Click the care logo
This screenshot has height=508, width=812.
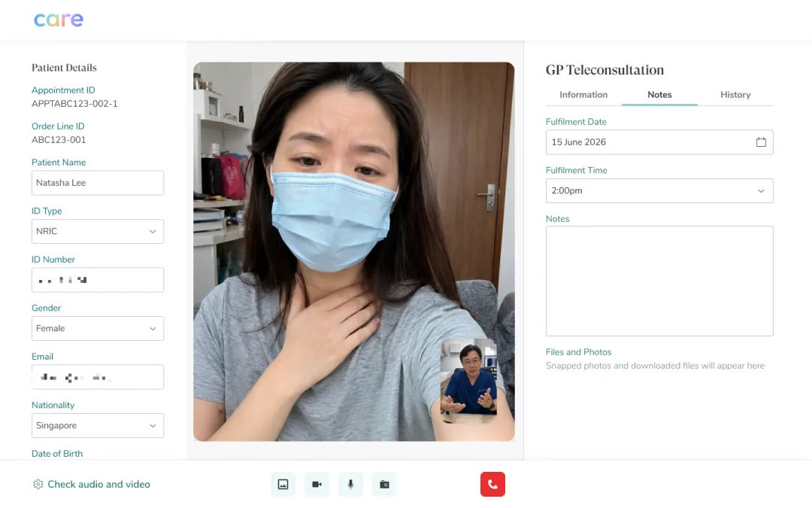(x=59, y=20)
